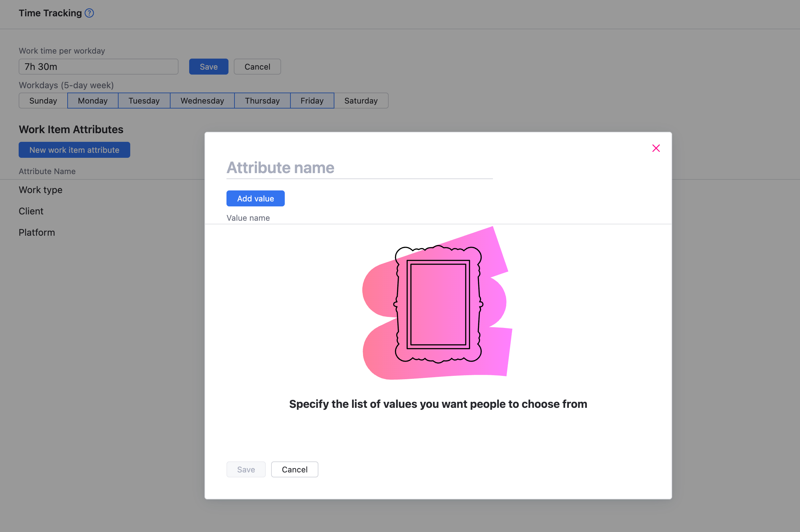Click the disabled Save button in dialog

pyautogui.click(x=246, y=469)
